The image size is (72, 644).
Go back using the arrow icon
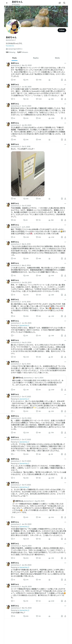point(7,3)
